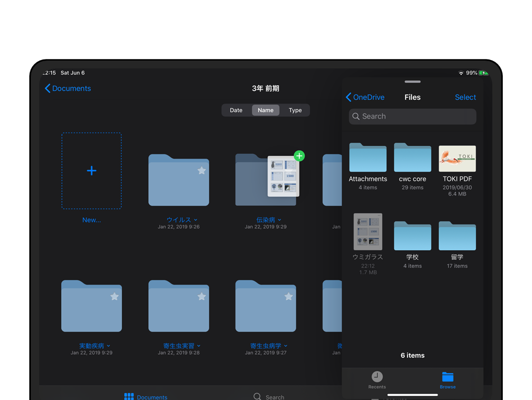Open the Attachments folder in OneDrive
The height and width of the screenshot is (400, 532).
(x=368, y=158)
